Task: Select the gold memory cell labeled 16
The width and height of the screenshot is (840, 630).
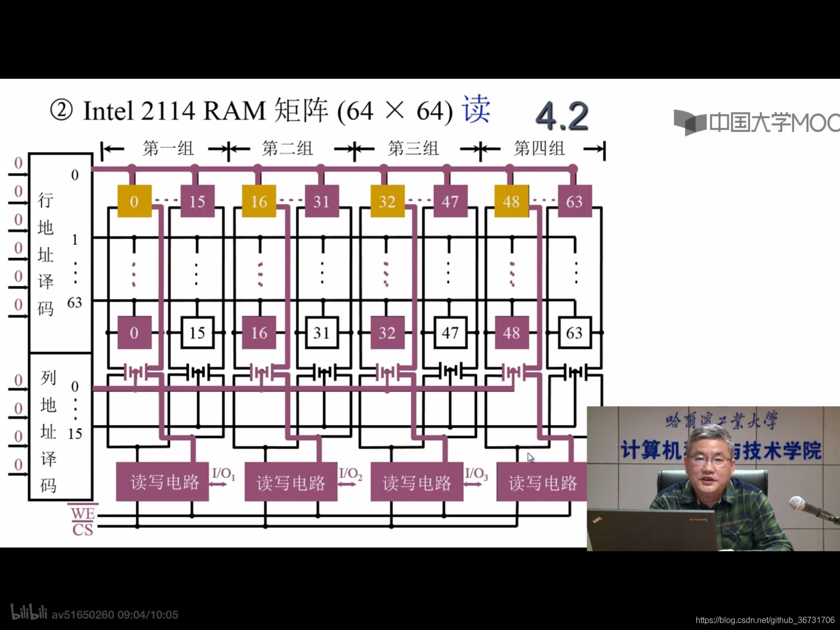Action: [259, 201]
